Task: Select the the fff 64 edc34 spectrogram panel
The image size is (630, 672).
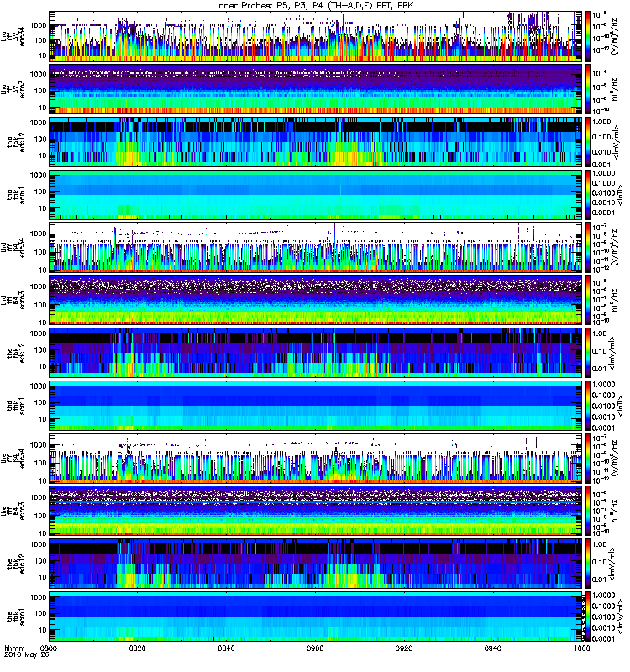Action: (x=316, y=458)
